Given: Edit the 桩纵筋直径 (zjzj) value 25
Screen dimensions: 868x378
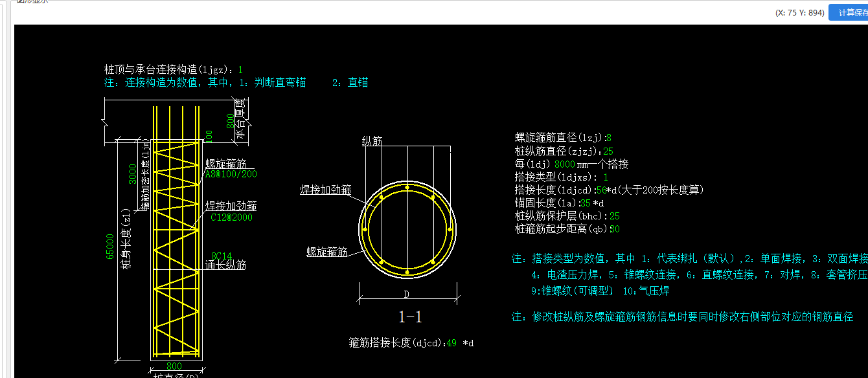Looking at the screenshot, I should 608,151.
